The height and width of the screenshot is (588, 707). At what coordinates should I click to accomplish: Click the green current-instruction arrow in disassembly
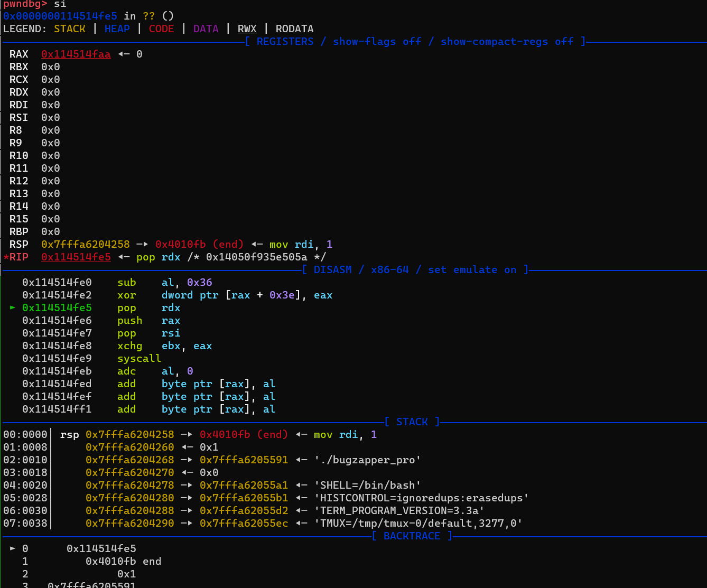tap(13, 308)
